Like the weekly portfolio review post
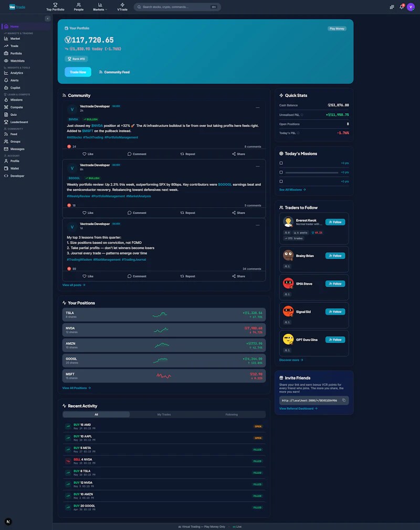 tap(88, 213)
